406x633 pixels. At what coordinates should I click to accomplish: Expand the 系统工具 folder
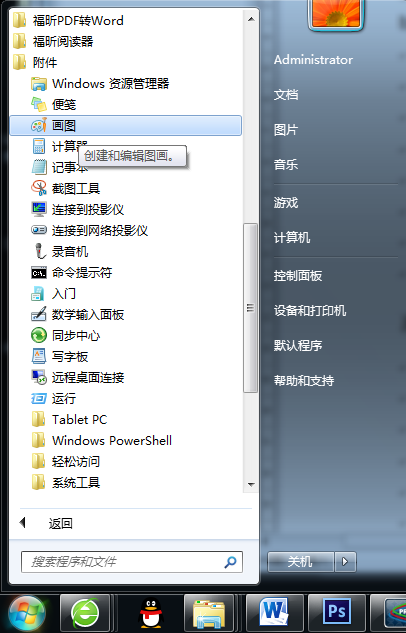coord(126,482)
